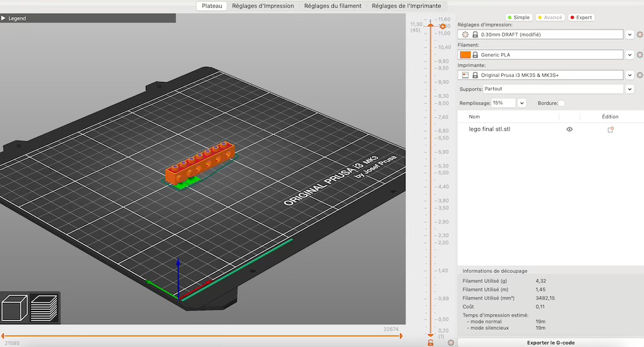Click the chevron beside the print profile
644x347 pixels.
click(629, 35)
